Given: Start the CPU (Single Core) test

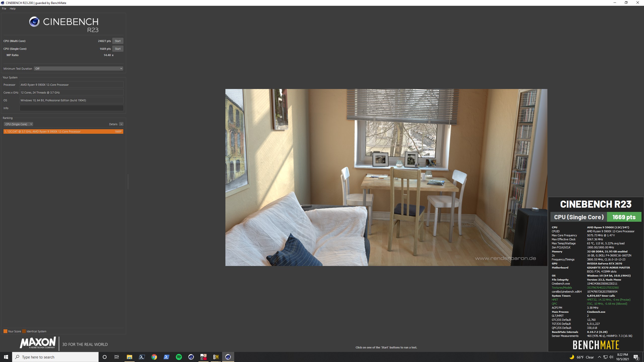Looking at the screenshot, I should click(x=118, y=49).
